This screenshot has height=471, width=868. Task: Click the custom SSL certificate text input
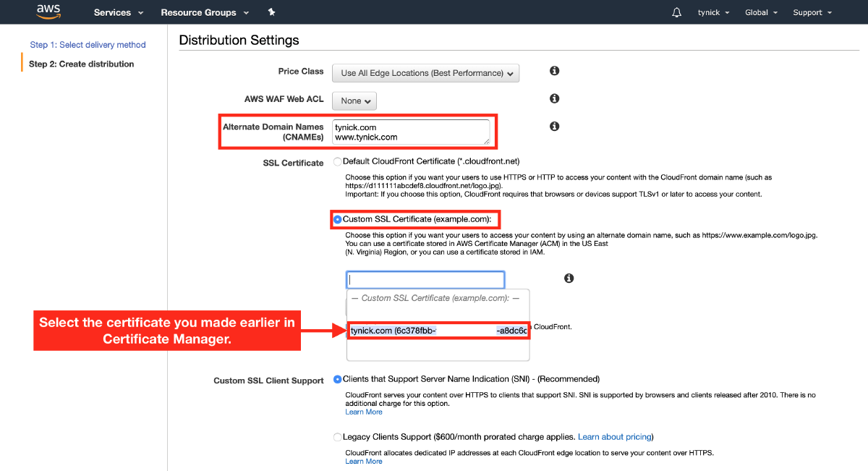[x=425, y=280]
